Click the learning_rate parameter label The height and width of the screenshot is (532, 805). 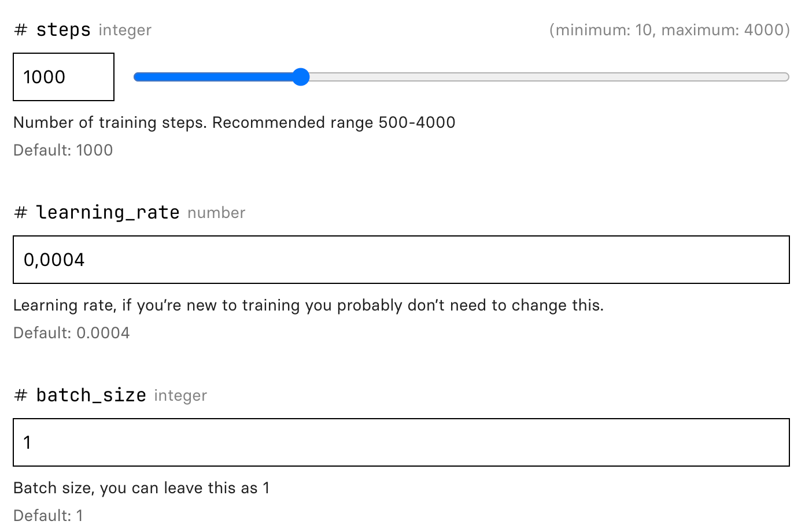click(108, 213)
